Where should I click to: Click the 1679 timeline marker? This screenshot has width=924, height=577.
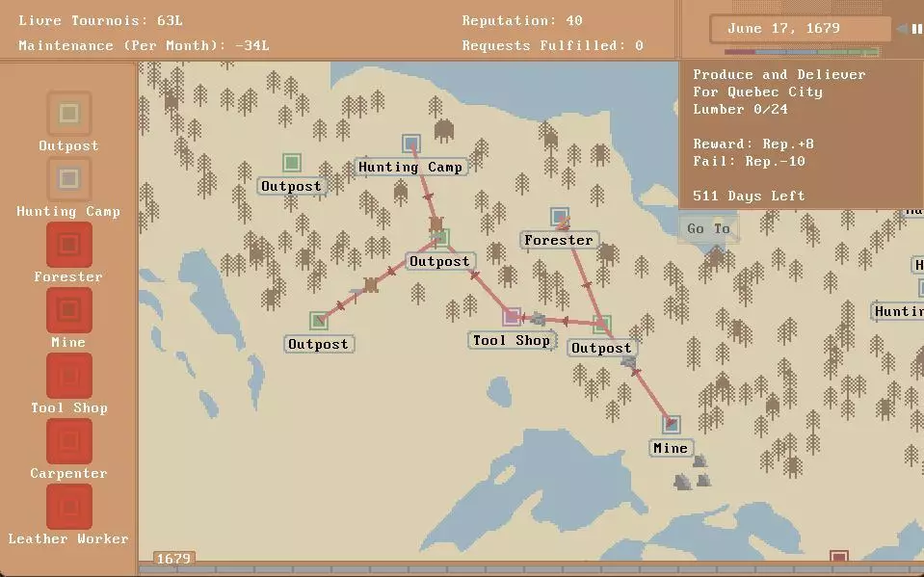coord(174,559)
